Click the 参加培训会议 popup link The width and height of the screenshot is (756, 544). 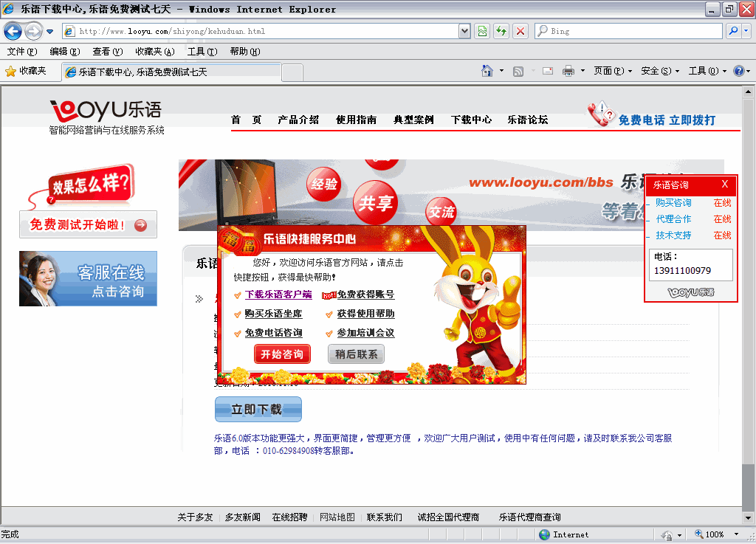(365, 333)
